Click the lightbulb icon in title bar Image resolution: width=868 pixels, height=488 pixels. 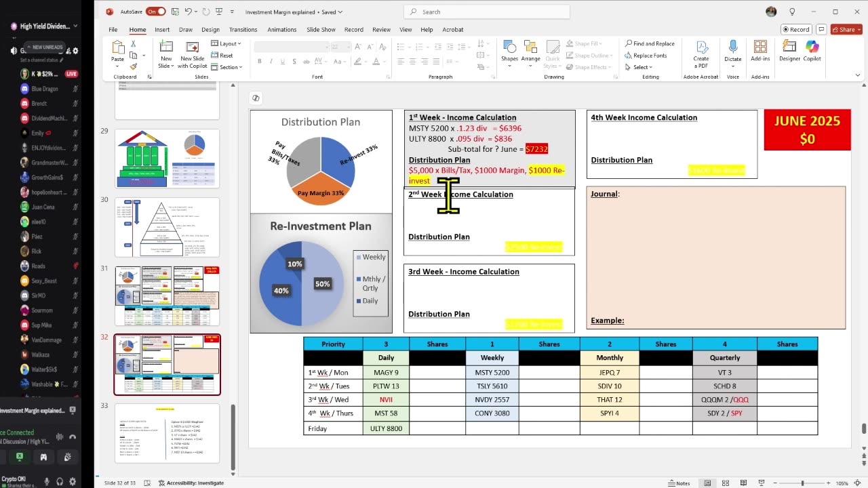coord(792,12)
